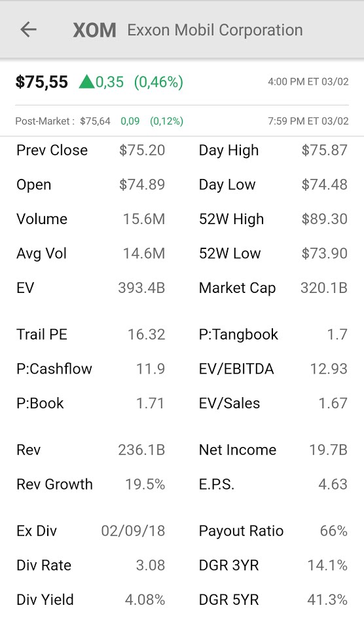Viewport: 364px width, 618px height.
Task: Tap the Market Cap 320.1B value
Action: 324,288
